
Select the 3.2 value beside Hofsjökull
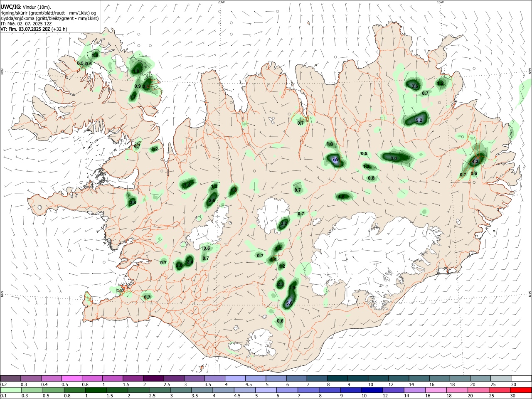(284, 223)
